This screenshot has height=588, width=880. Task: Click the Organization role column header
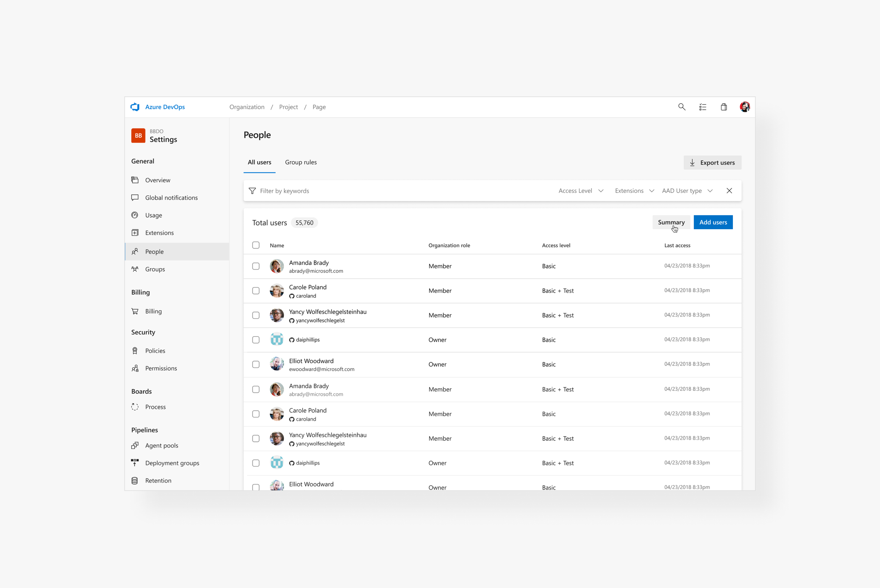coord(449,245)
